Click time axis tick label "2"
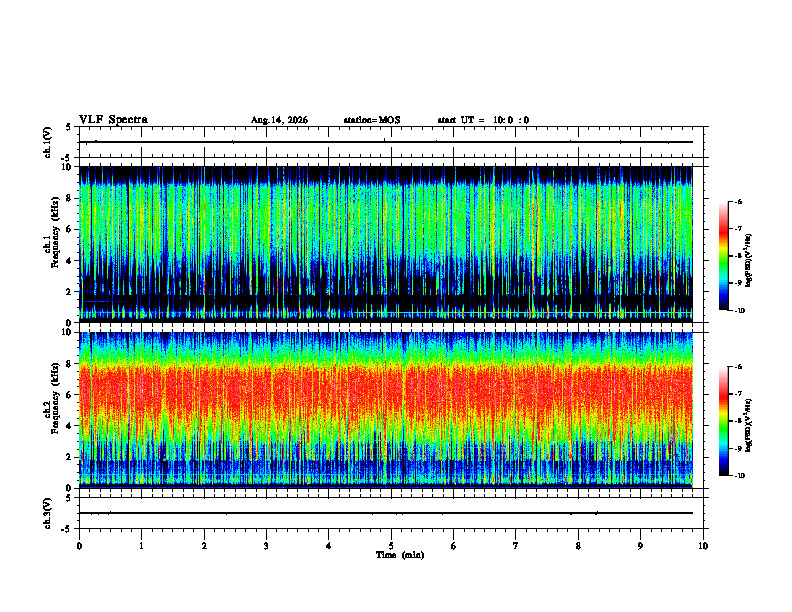Screen dimensions: 792x612 point(204,546)
